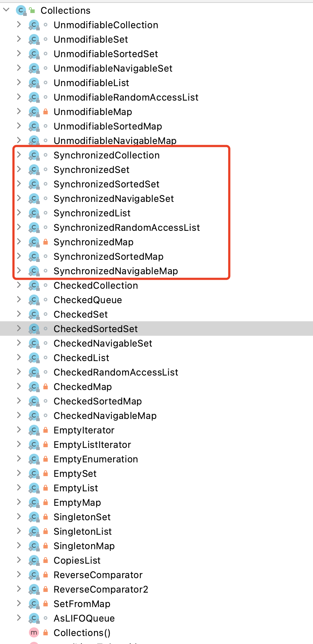
Task: Select the CheckedNavigableMap class entry
Action: click(105, 416)
